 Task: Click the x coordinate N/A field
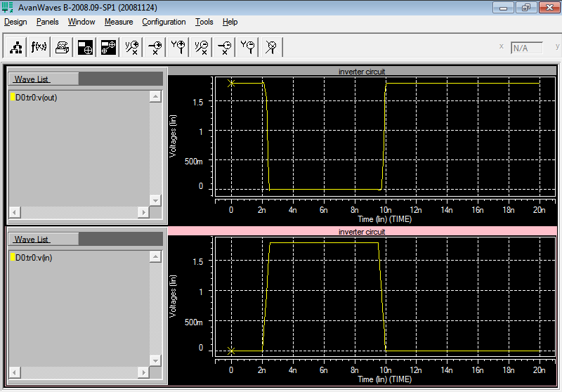pyautogui.click(x=526, y=48)
